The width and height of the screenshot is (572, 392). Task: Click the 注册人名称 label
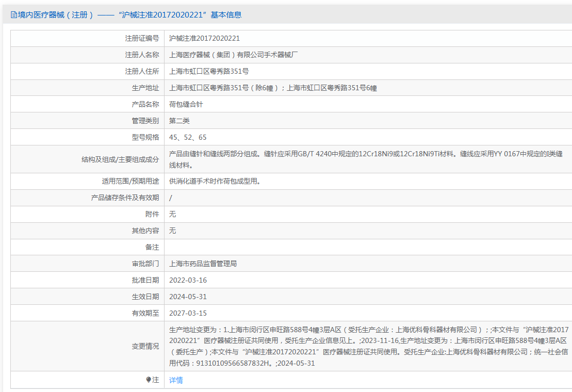tap(142, 55)
